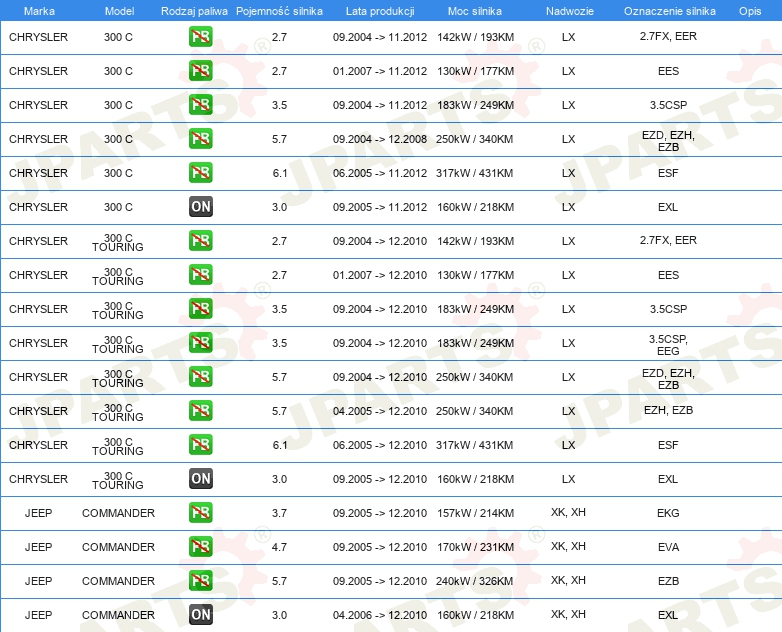Click power value 240kW / 326KM

point(475,581)
